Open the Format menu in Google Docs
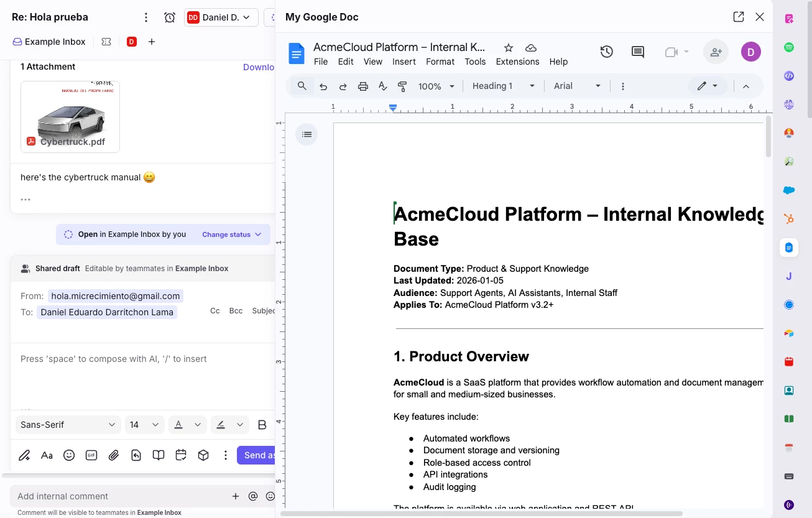This screenshot has height=518, width=812. [440, 62]
